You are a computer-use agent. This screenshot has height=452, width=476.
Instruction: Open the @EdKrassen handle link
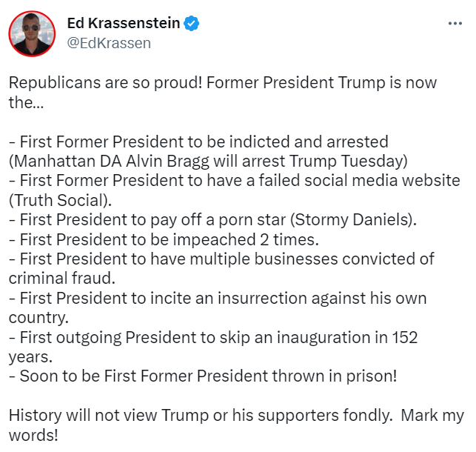coord(109,43)
